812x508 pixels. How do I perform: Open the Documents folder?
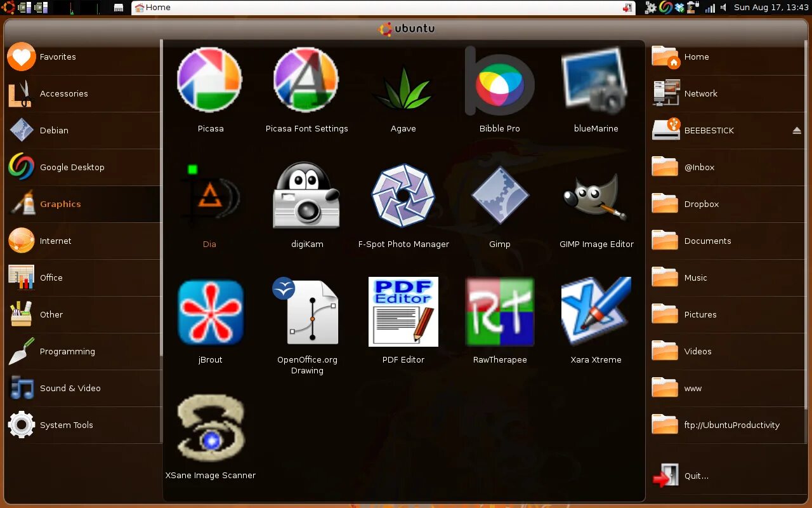pos(727,241)
